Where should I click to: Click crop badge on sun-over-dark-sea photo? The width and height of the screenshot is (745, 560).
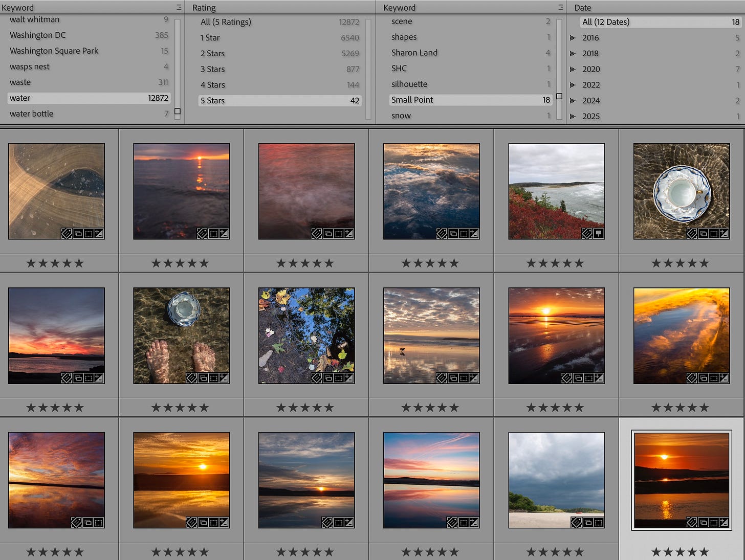(x=213, y=234)
